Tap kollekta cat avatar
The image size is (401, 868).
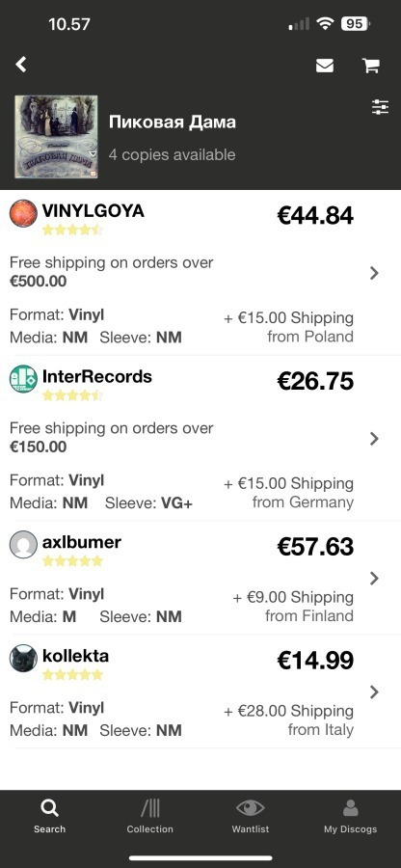coord(23,659)
